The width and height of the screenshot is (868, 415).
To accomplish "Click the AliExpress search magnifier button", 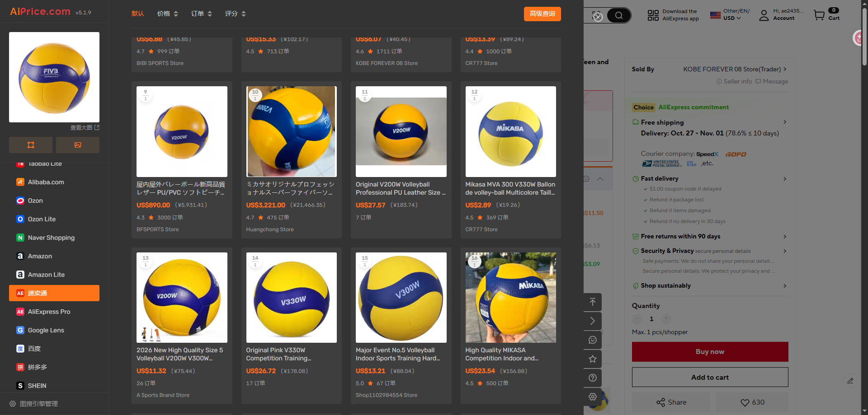I will pyautogui.click(x=618, y=16).
